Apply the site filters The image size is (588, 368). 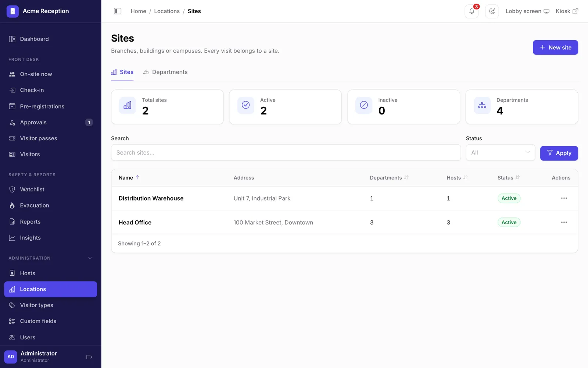(559, 153)
